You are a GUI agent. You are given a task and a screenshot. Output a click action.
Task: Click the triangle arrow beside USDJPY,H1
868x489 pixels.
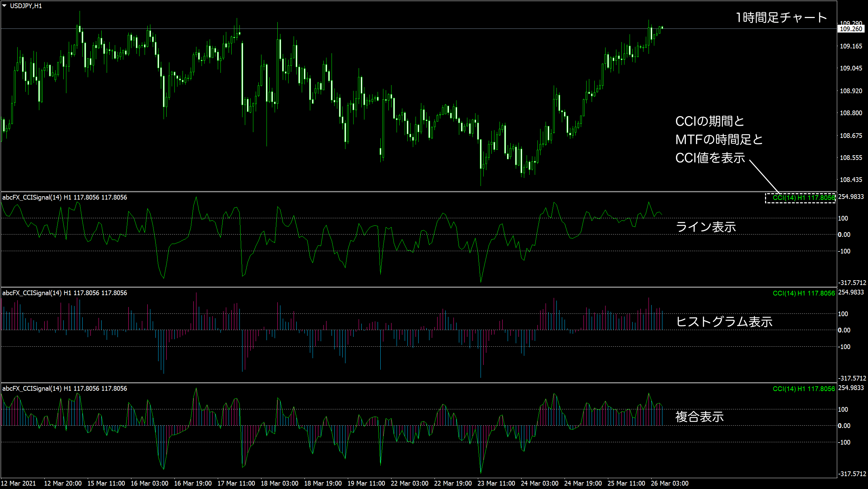coord(4,6)
